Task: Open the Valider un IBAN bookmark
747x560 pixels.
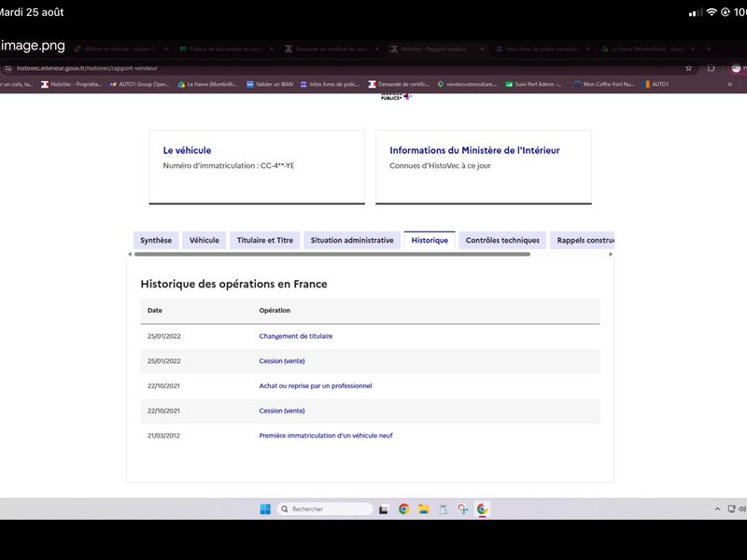Action: pyautogui.click(x=270, y=84)
